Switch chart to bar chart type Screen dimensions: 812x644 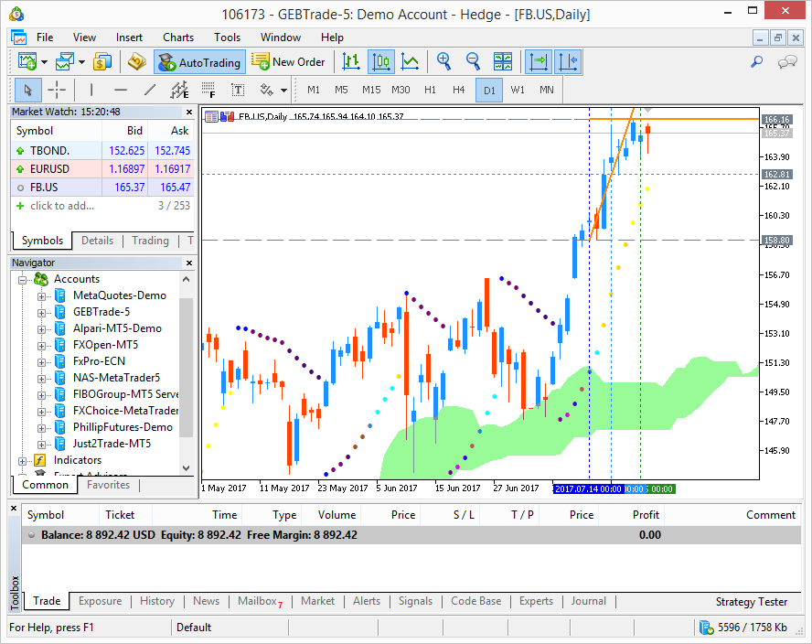(351, 62)
